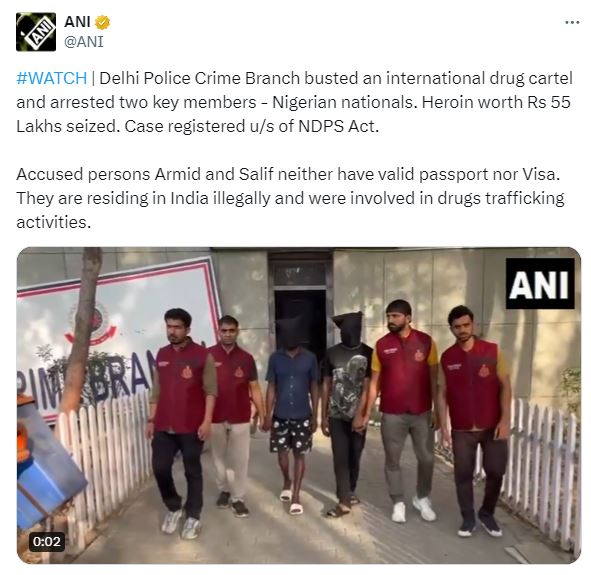Screen dimensions: 591x575
Task: Open the three-dot more options menu
Action: pyautogui.click(x=572, y=23)
